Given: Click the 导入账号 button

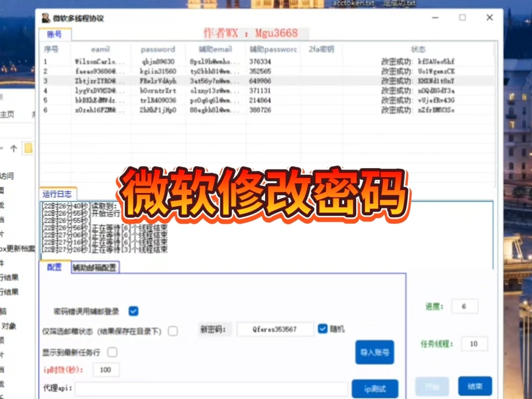Looking at the screenshot, I should click(375, 352).
